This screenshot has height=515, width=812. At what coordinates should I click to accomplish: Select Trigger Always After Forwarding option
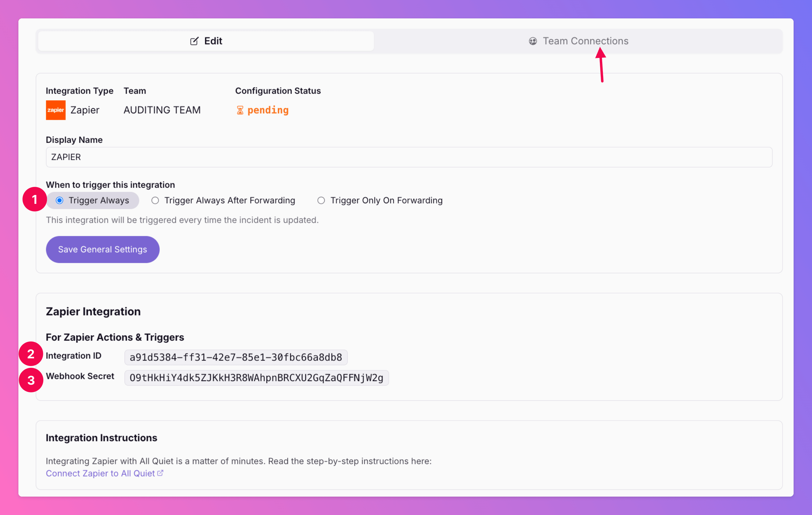(155, 200)
